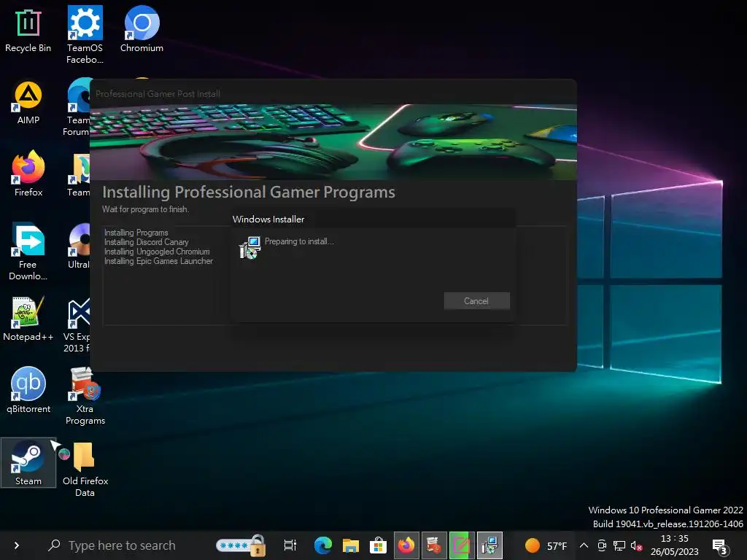This screenshot has height=560, width=747.
Task: Select 'Installing Discord Canary' log line
Action: tap(146, 242)
